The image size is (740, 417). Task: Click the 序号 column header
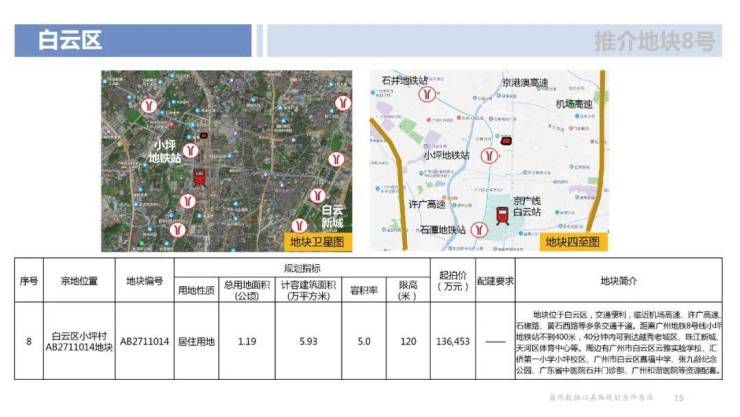[29, 281]
